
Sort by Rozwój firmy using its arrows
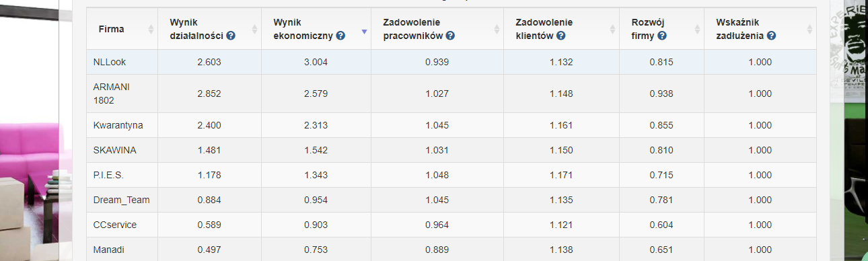[x=697, y=29]
